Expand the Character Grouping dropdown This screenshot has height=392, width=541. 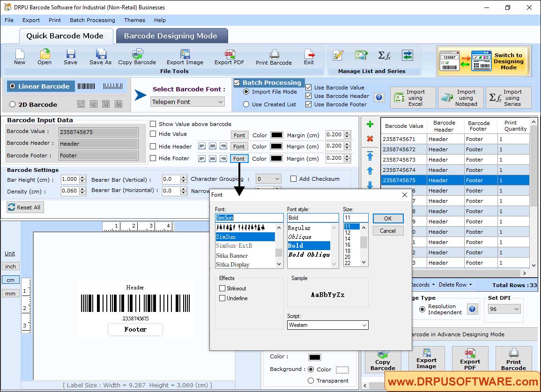pos(268,179)
